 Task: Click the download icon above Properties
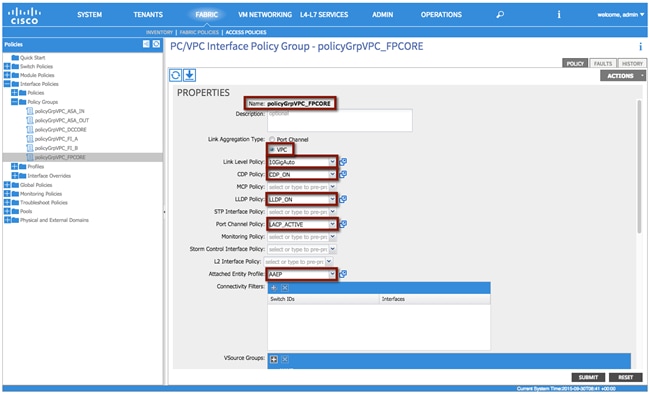[189, 75]
